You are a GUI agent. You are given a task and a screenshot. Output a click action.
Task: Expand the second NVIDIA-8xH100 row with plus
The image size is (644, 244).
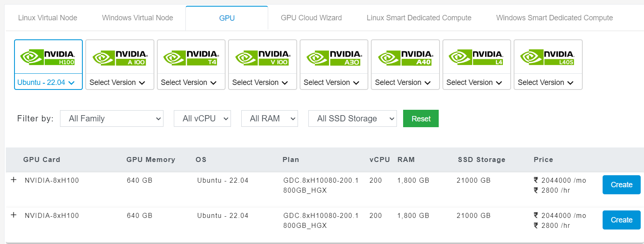[x=13, y=215]
